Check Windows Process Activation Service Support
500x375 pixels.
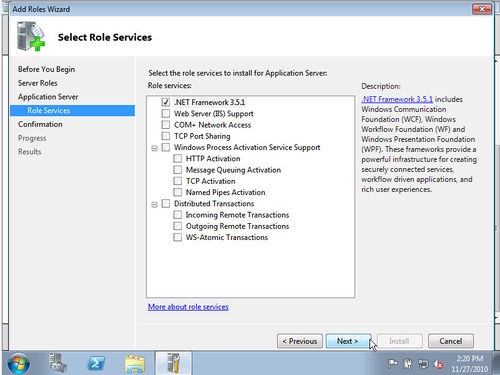pos(166,147)
